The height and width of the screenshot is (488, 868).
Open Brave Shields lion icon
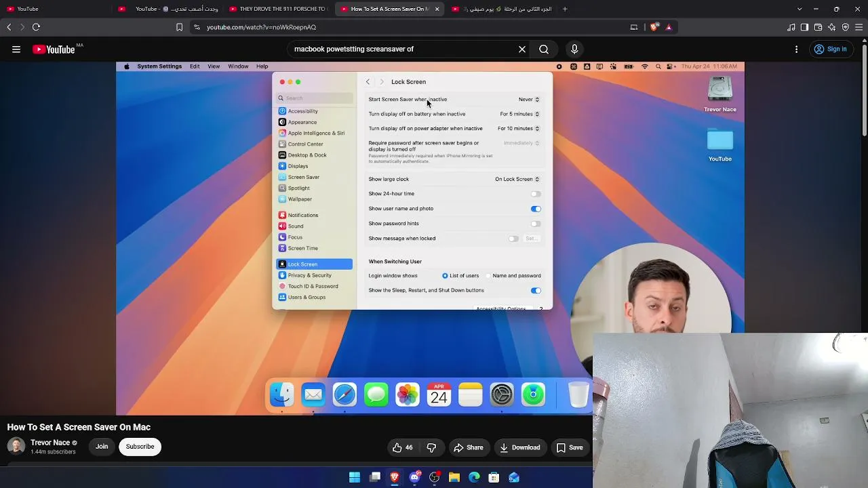click(654, 27)
